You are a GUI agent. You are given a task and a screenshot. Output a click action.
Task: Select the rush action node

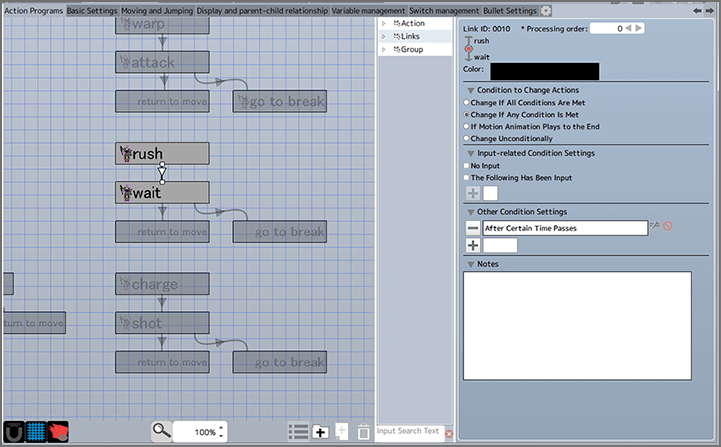coord(162,154)
